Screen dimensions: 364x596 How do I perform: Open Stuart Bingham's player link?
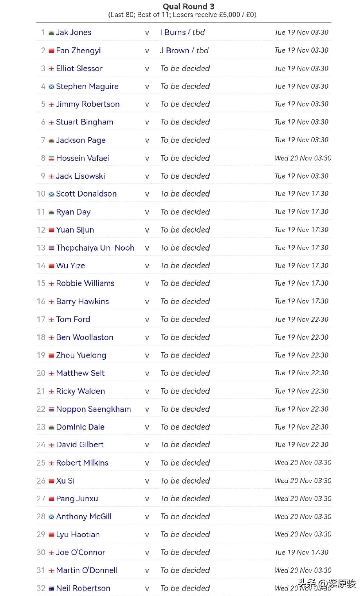click(85, 122)
